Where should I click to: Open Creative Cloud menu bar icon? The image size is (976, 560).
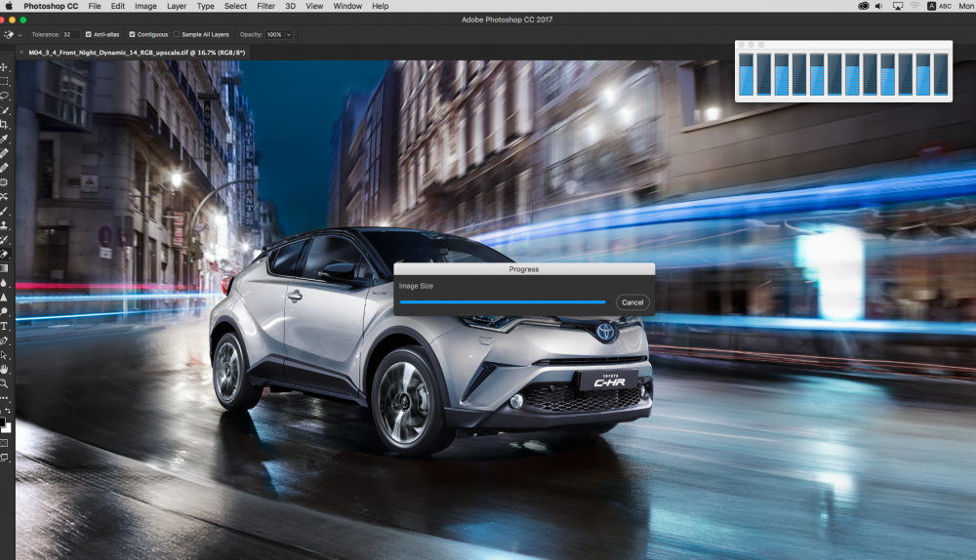click(864, 6)
